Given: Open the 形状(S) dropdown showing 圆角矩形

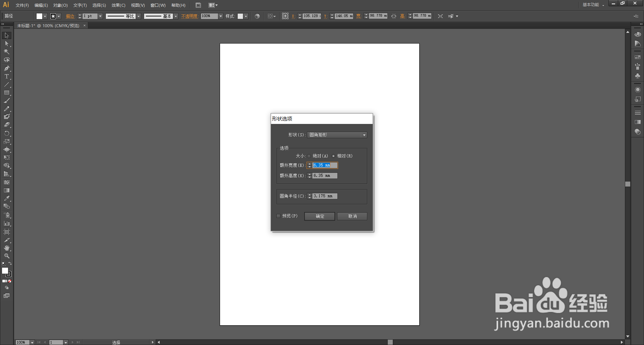Looking at the screenshot, I should coord(337,135).
